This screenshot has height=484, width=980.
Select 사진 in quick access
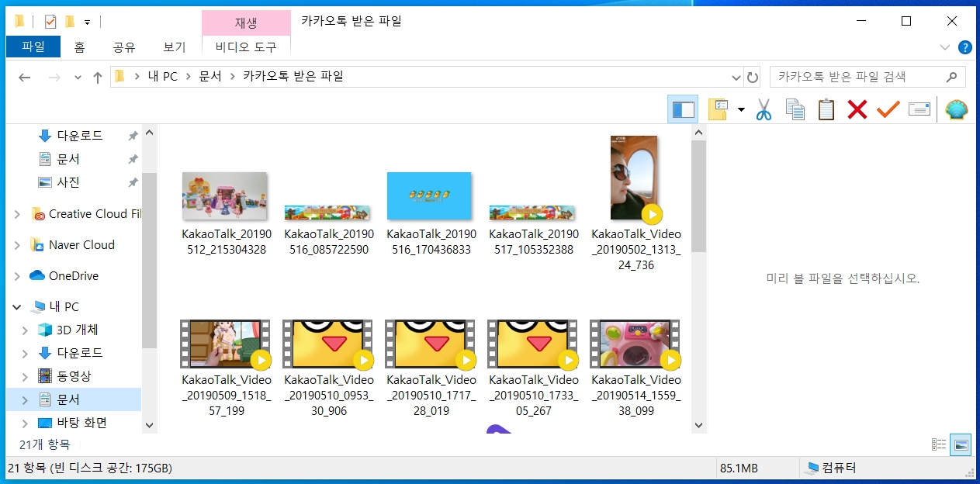[x=68, y=182]
